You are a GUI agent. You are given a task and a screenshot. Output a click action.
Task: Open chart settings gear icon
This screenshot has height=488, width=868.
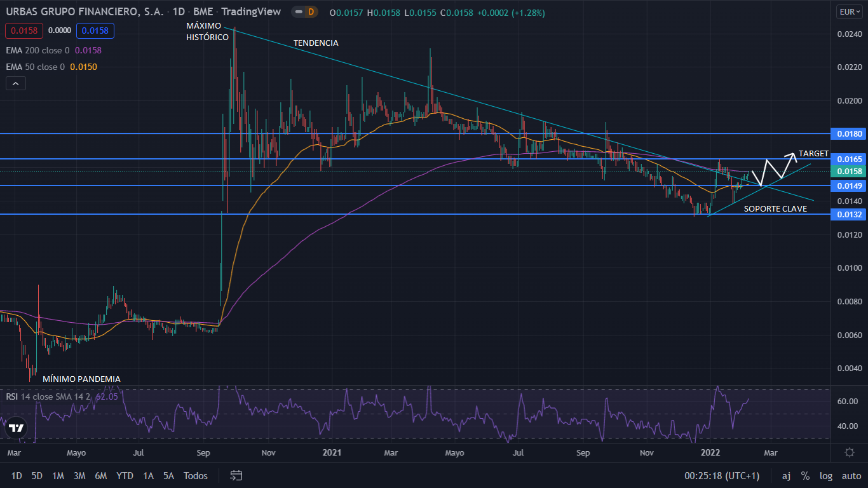tap(850, 452)
